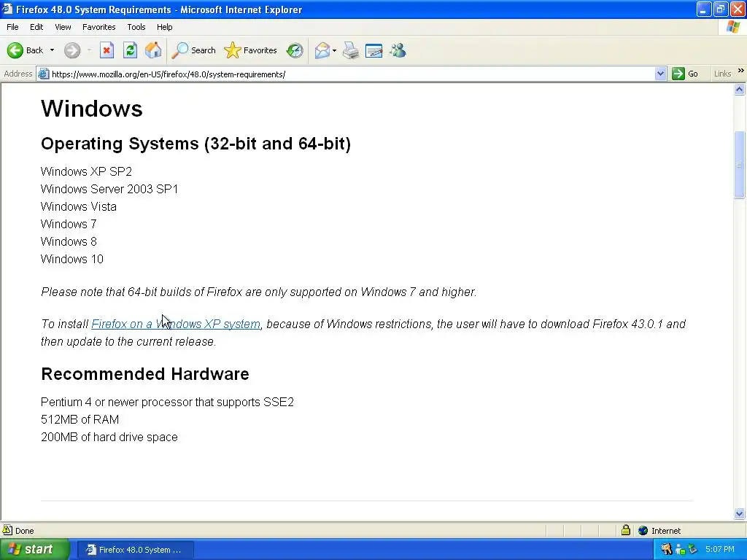Click the Links toolbar label
The width and height of the screenshot is (747, 560).
722,74
